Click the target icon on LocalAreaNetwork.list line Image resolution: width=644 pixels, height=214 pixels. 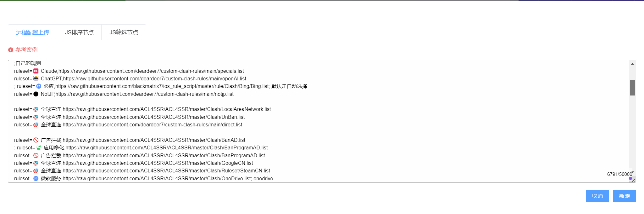tap(36, 109)
